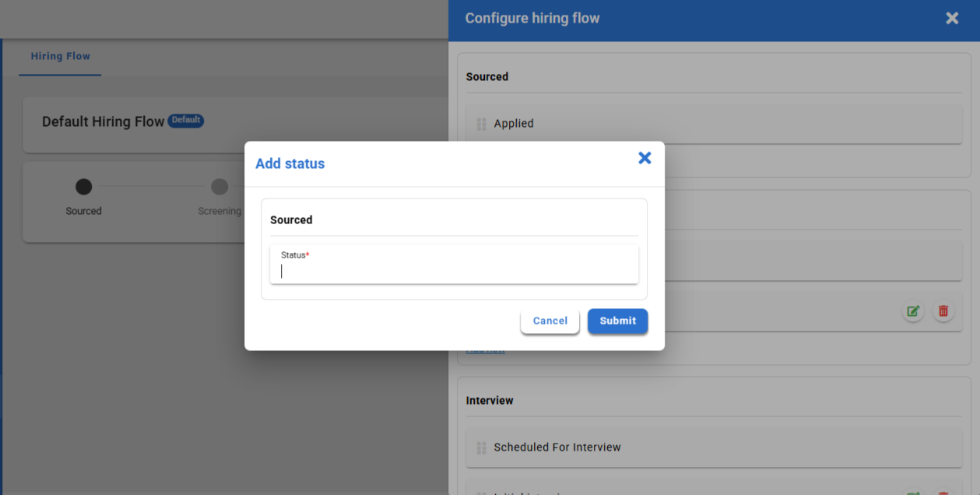Open the Hiring Flow tab
Viewport: 980px width, 495px height.
61,56
